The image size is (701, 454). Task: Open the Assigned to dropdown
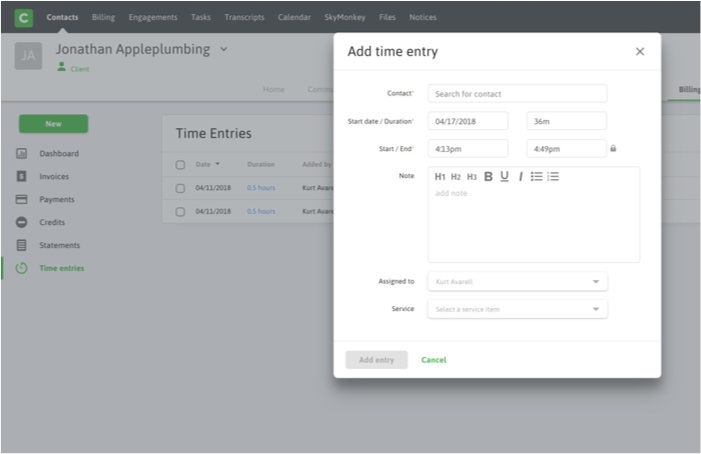pos(517,282)
